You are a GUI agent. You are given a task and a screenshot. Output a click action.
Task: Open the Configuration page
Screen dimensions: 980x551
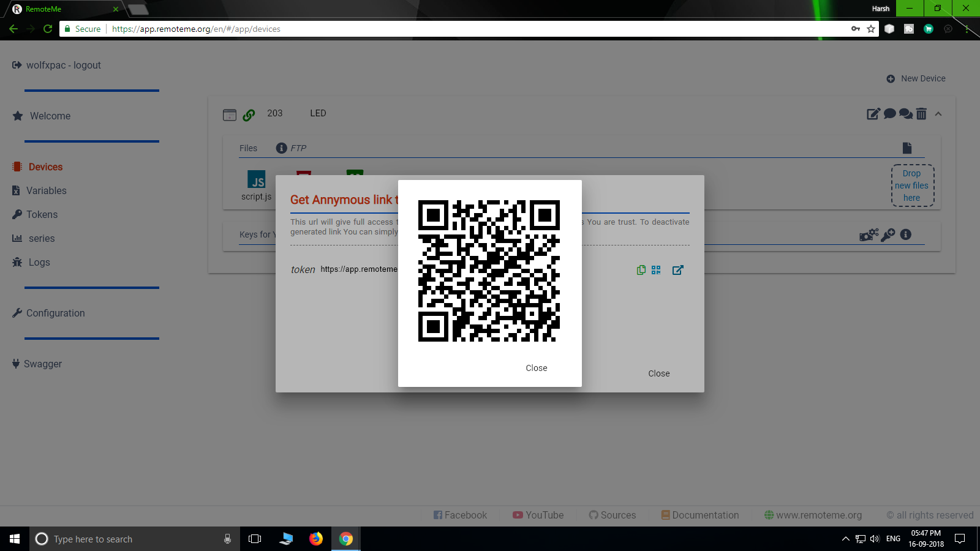coord(48,313)
